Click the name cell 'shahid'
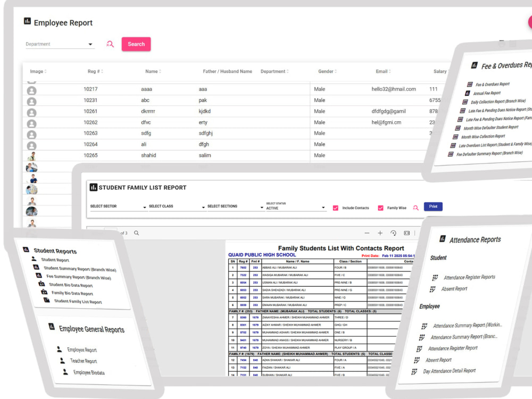This screenshot has width=532, height=399. pos(148,155)
